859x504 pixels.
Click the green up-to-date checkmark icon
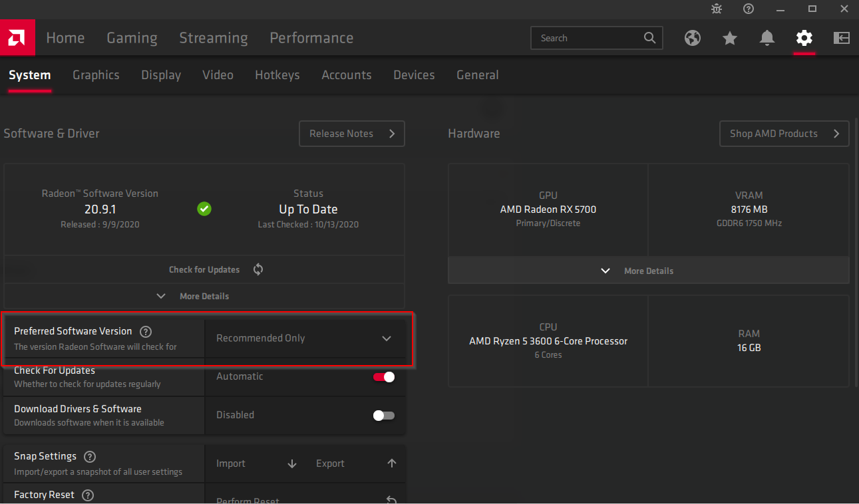tap(204, 209)
